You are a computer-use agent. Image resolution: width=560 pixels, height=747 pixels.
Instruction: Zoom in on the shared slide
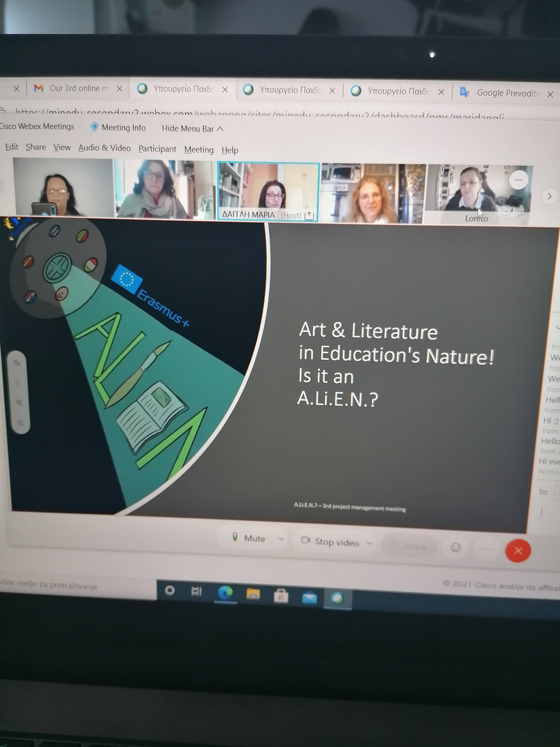pyautogui.click(x=19, y=403)
